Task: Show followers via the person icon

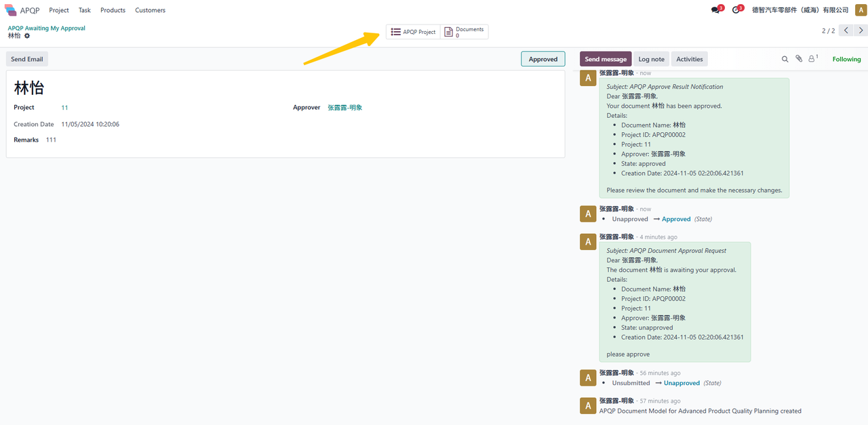Action: pos(812,59)
